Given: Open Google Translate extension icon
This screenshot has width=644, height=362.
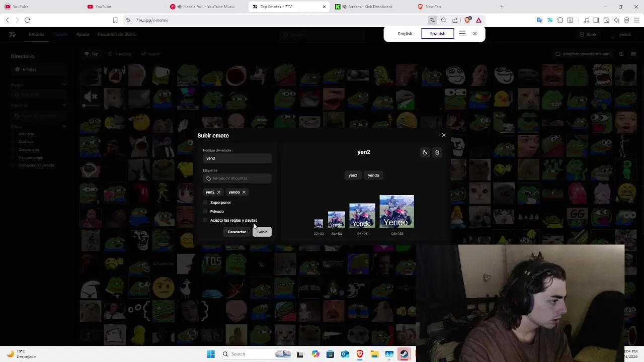Looking at the screenshot, I should [x=540, y=20].
